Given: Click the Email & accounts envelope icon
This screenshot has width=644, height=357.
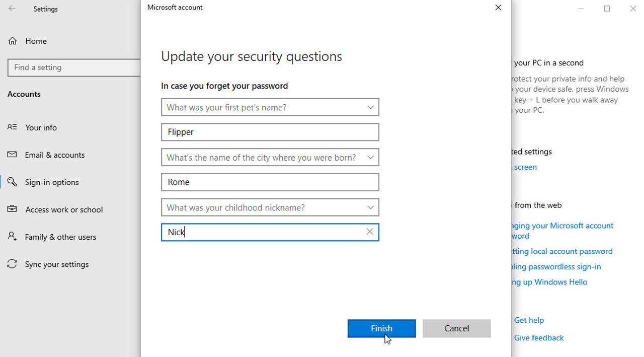Looking at the screenshot, I should tap(13, 155).
